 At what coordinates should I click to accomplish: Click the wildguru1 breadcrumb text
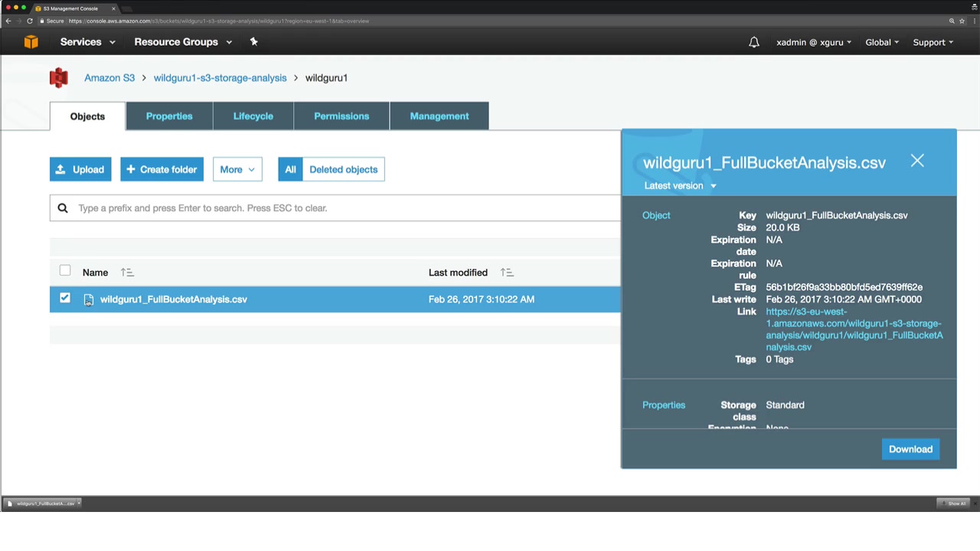326,78
